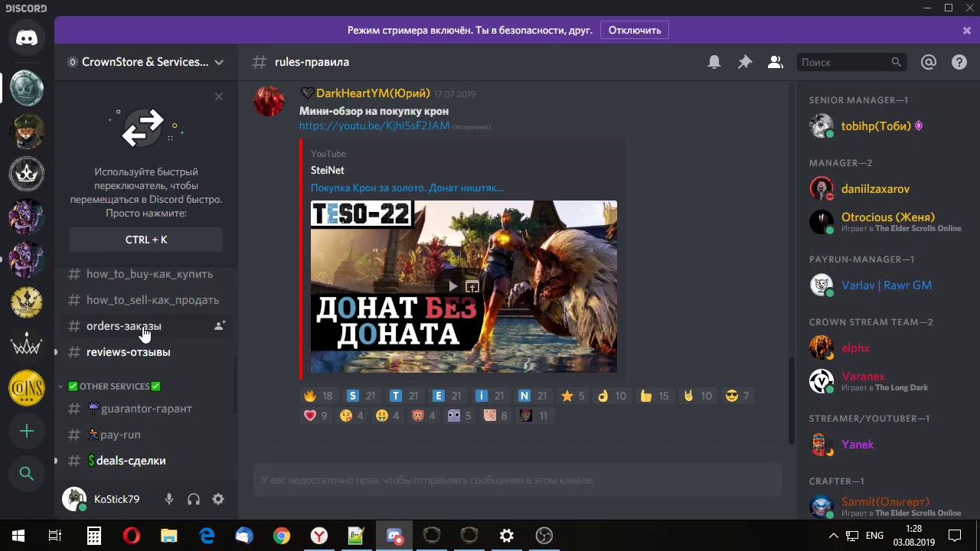Click the Поиск search field

851,62
